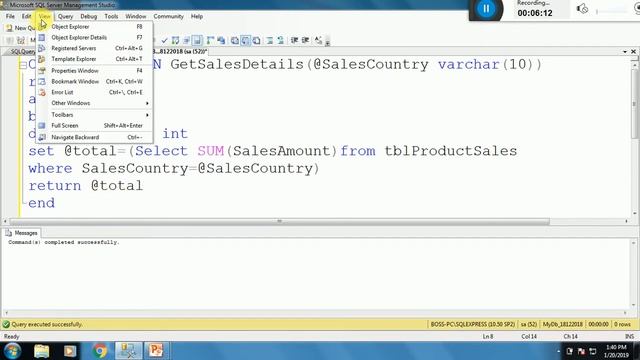Click Specify Values for Template Parameters icon
Screen dimensions: 640x360
click(x=318, y=40)
